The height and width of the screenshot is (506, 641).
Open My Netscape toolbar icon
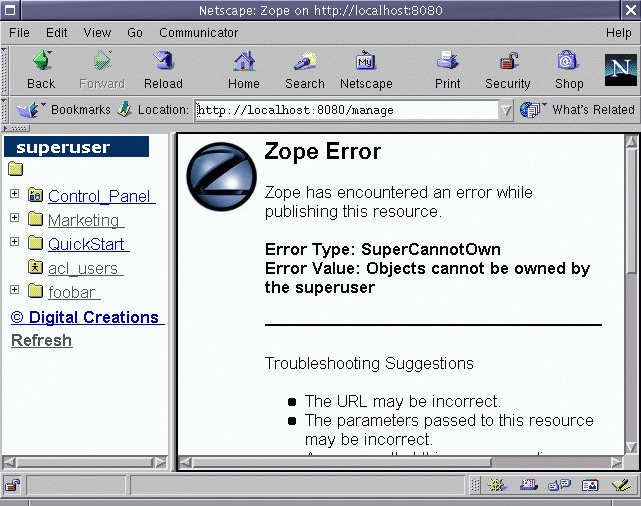point(366,61)
